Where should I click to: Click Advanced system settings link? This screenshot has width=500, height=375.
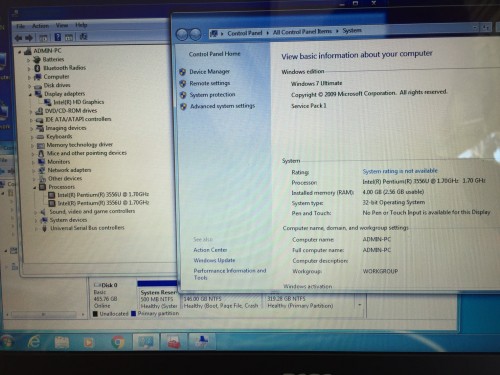(222, 106)
